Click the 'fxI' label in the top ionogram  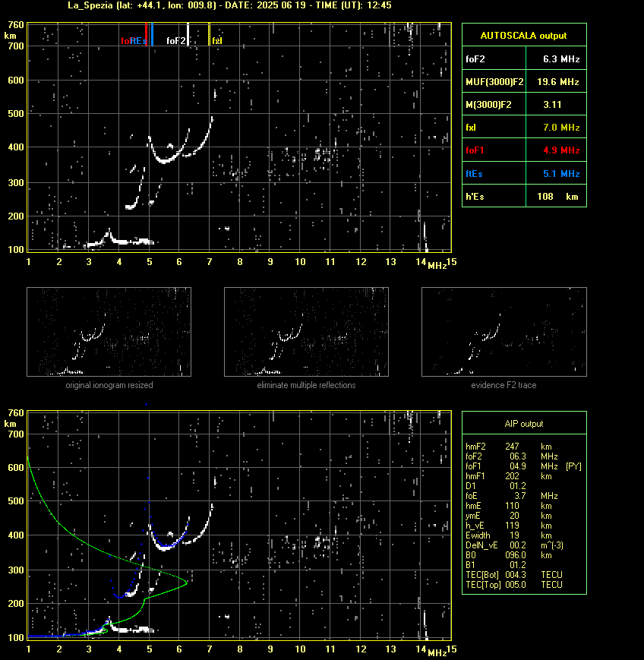tap(217, 41)
